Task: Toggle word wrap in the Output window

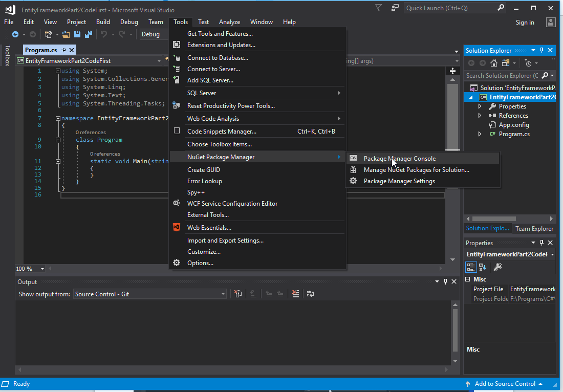Action: (309, 294)
